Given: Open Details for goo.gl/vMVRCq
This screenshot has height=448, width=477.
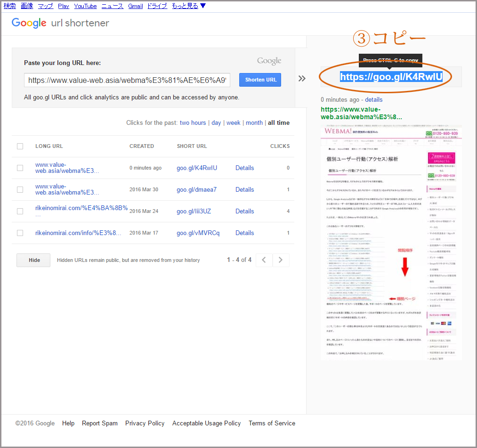Looking at the screenshot, I should [x=244, y=233].
